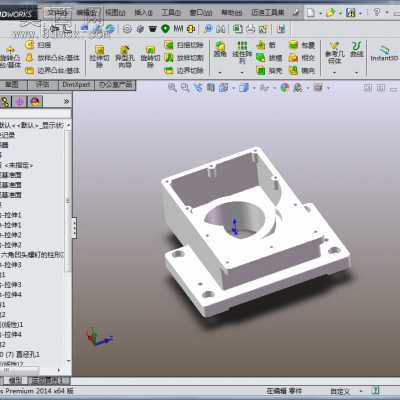Viewport: 400px width, 400px height.
Task: Click the Save icon in title toolbar
Action: coord(351,13)
